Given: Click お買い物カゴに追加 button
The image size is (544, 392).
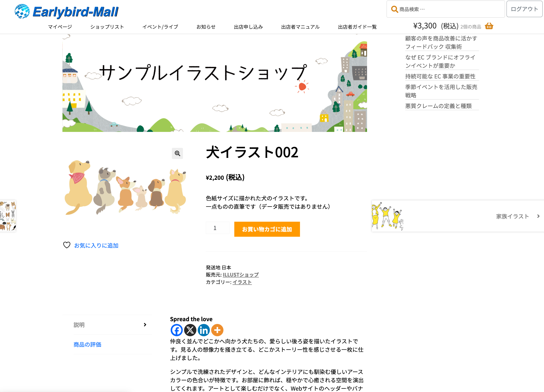Looking at the screenshot, I should (x=267, y=229).
